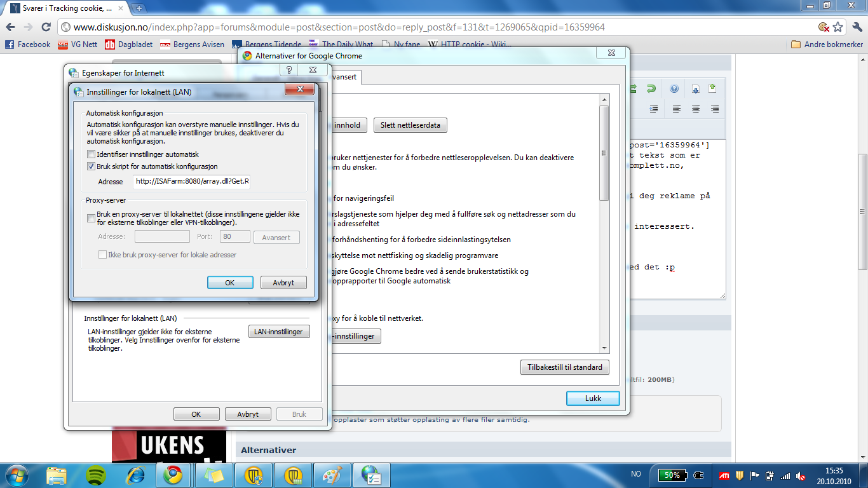868x488 pixels.
Task: Open Internet Explorer from the taskbar
Action: click(135, 475)
